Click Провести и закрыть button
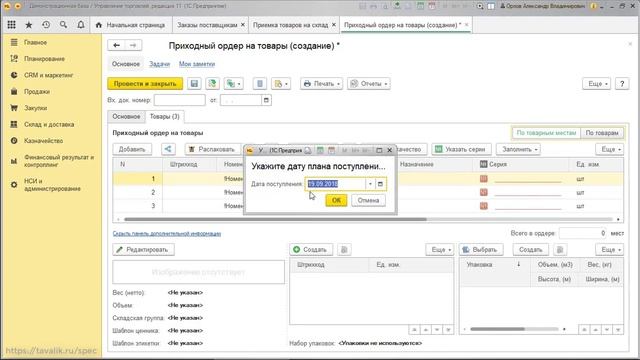This screenshot has height=360, width=640. point(145,84)
